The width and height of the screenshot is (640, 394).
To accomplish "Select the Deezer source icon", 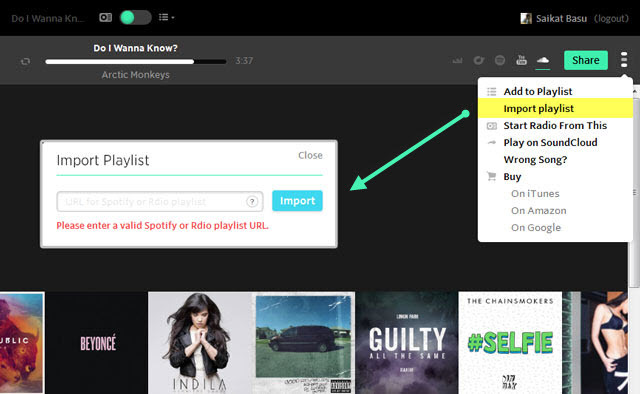I will 457,61.
